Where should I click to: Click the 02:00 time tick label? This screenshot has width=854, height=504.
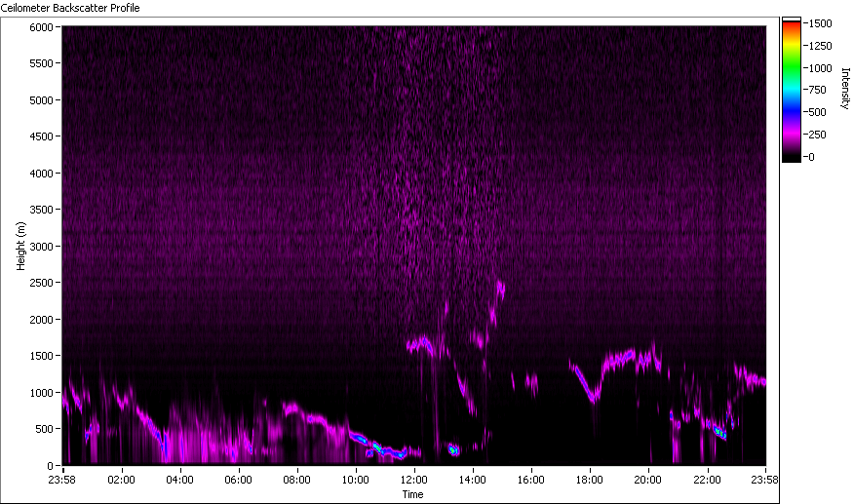pyautogui.click(x=121, y=480)
